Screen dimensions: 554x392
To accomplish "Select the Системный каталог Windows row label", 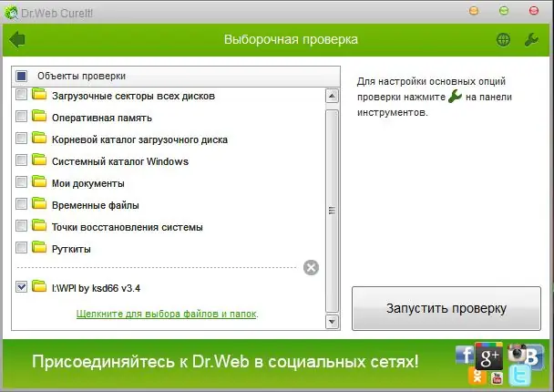I will coord(120,161).
